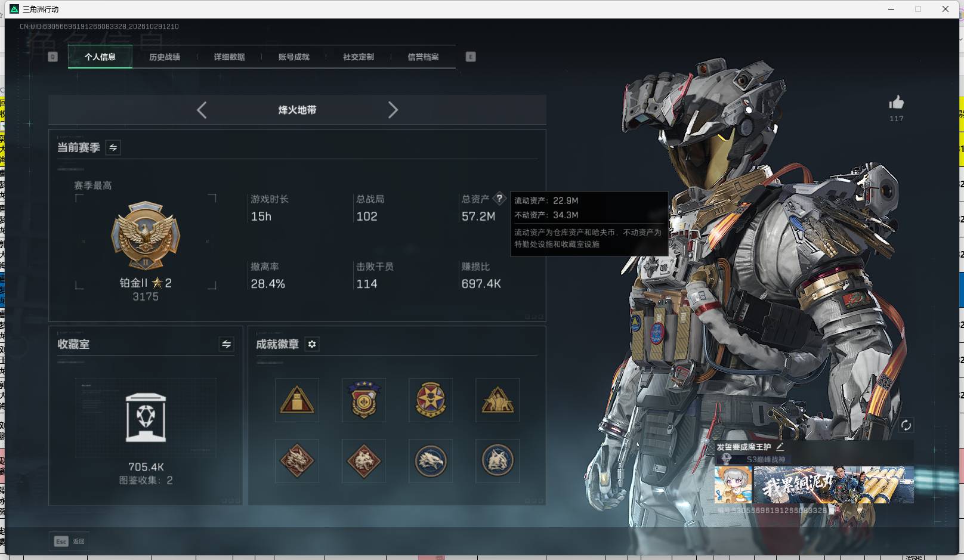The width and height of the screenshot is (964, 560).
Task: Toggle the 当前赛季 season switch icon
Action: point(113,147)
